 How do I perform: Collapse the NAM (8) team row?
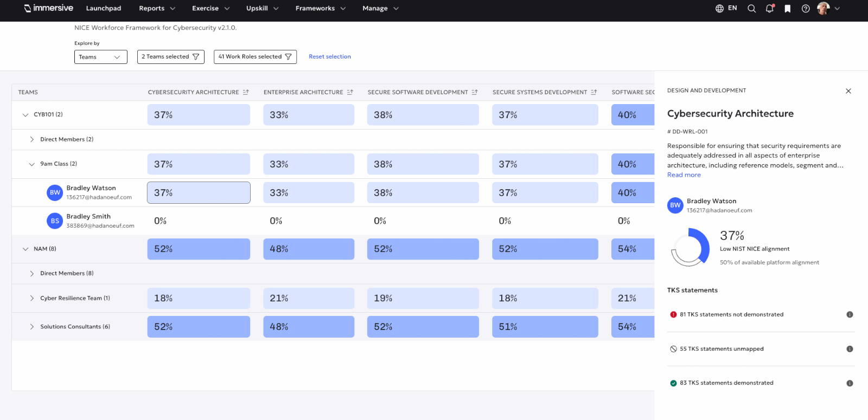(25, 249)
